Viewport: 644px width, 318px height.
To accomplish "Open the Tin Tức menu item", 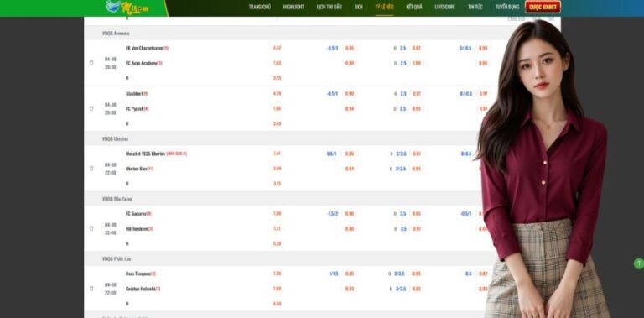I will click(475, 7).
